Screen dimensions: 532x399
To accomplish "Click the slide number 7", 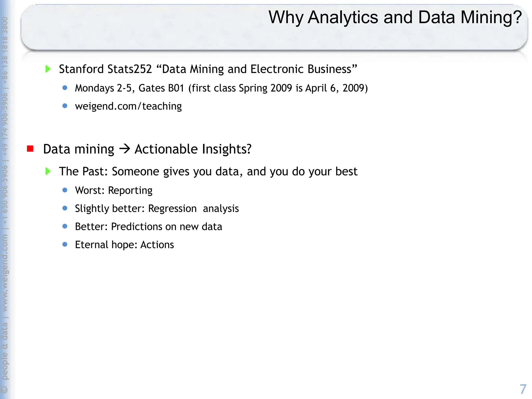I will click(523, 389).
